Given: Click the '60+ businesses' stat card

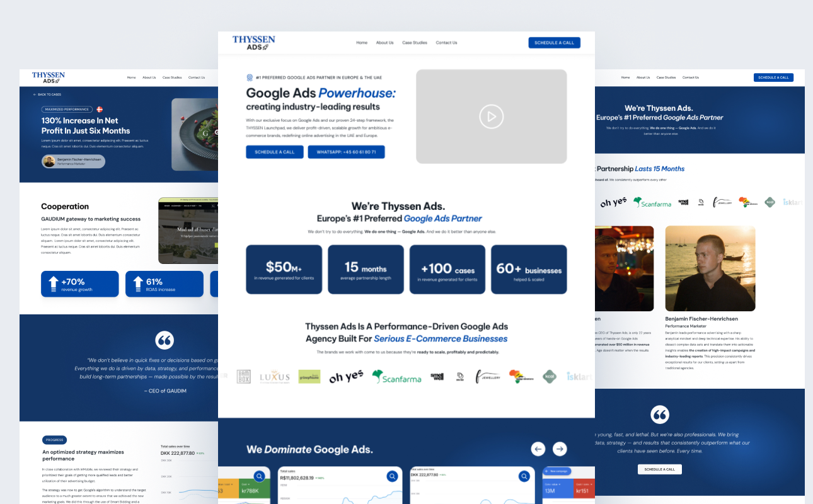Looking at the screenshot, I should (529, 270).
